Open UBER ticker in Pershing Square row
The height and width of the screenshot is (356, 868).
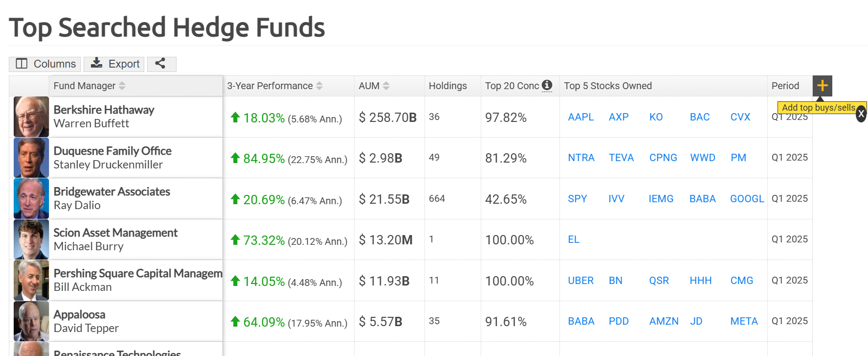tap(580, 281)
